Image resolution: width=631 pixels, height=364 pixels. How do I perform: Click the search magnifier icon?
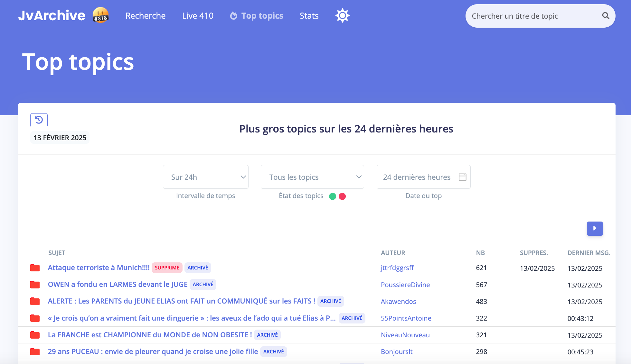[606, 16]
